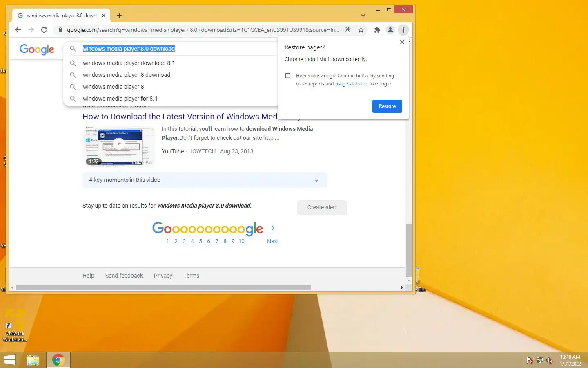Click the volume speaker tray icon
This screenshot has height=368, width=588.
coord(550,360)
